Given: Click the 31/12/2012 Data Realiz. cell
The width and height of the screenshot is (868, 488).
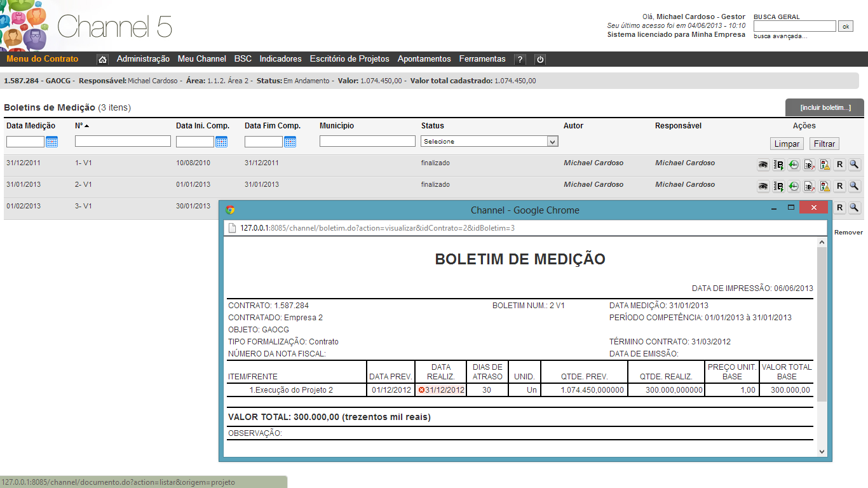Looking at the screenshot, I should coord(441,390).
